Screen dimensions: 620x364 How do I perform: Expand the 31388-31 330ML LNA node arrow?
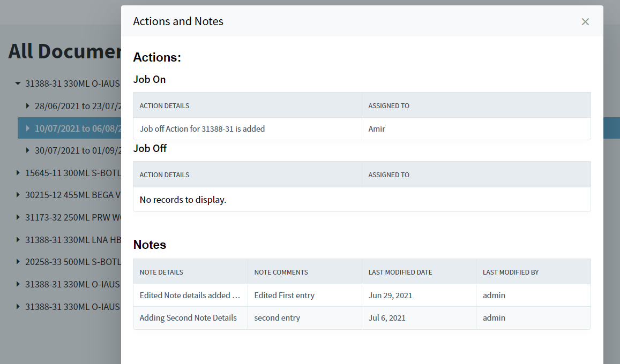point(18,240)
